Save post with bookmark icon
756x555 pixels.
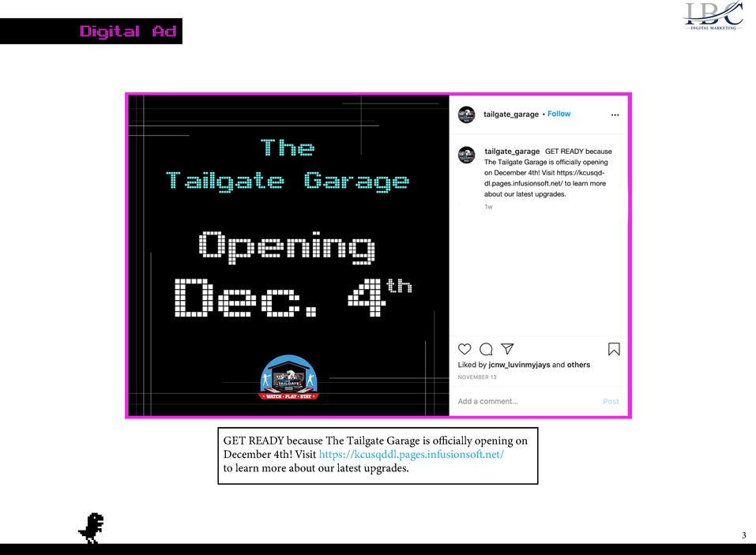tap(614, 349)
